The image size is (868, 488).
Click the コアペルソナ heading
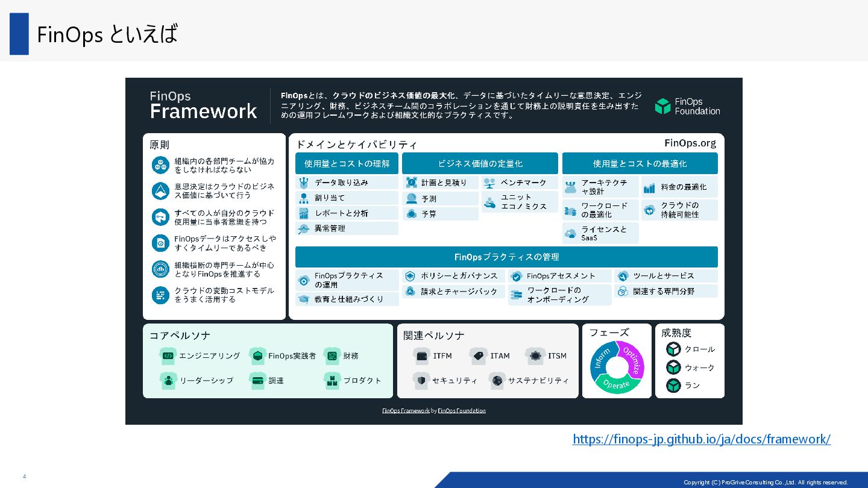(x=180, y=336)
